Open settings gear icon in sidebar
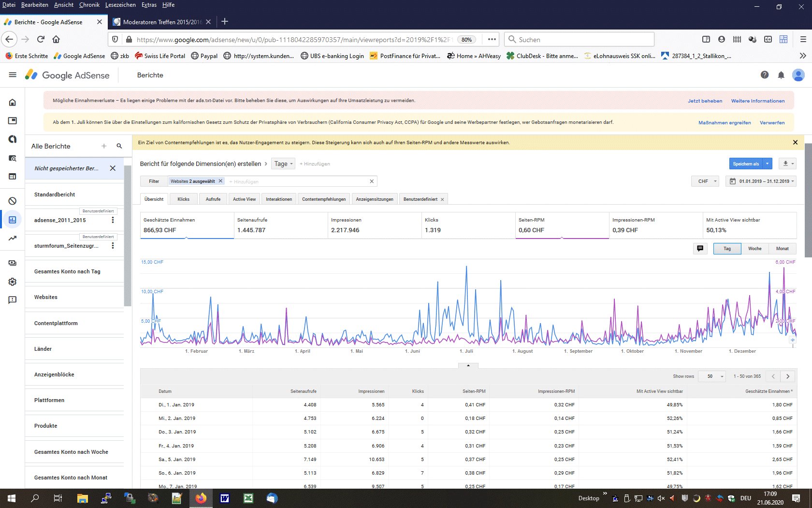The image size is (812, 508). 13,282
